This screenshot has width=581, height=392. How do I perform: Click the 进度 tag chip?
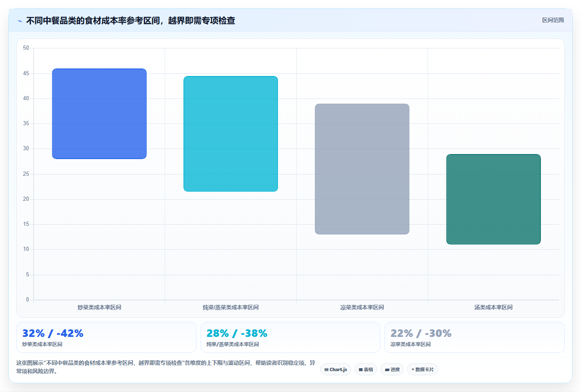392,369
